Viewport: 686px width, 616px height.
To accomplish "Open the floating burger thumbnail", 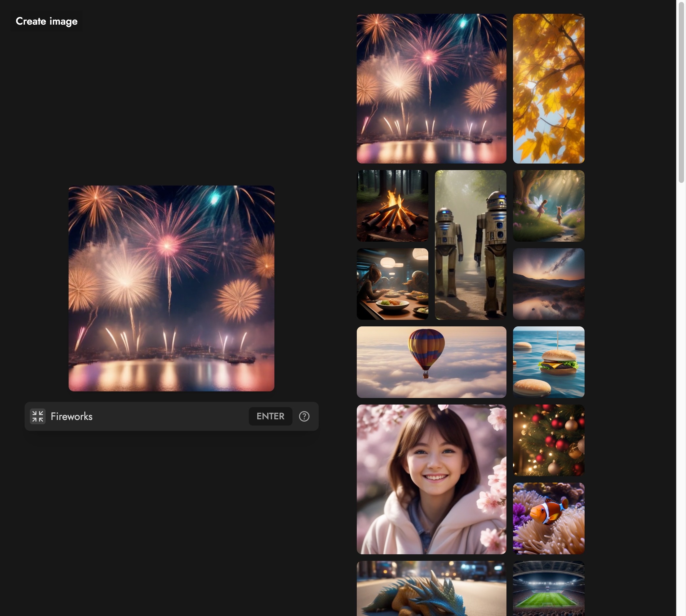I will (x=548, y=362).
